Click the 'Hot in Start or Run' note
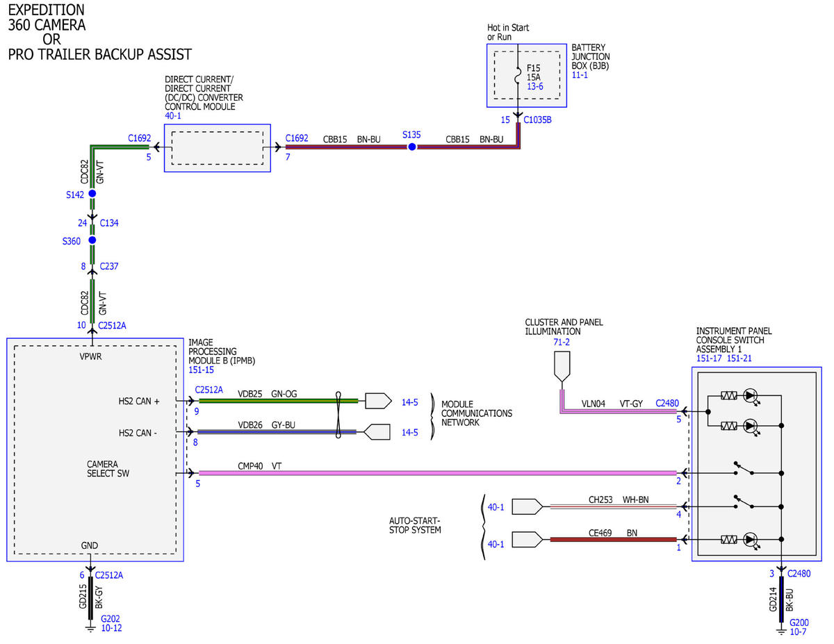This screenshot has width=834, height=644. pyautogui.click(x=508, y=32)
